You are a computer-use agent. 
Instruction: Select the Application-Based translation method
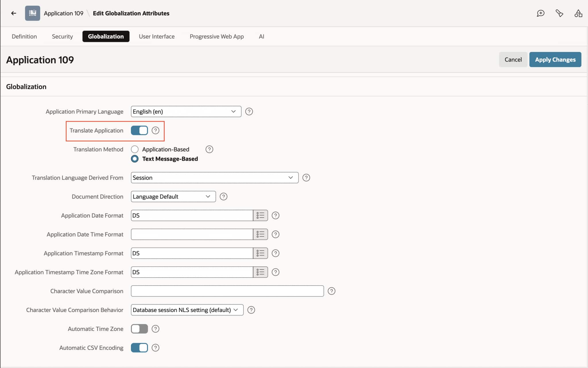click(x=135, y=149)
